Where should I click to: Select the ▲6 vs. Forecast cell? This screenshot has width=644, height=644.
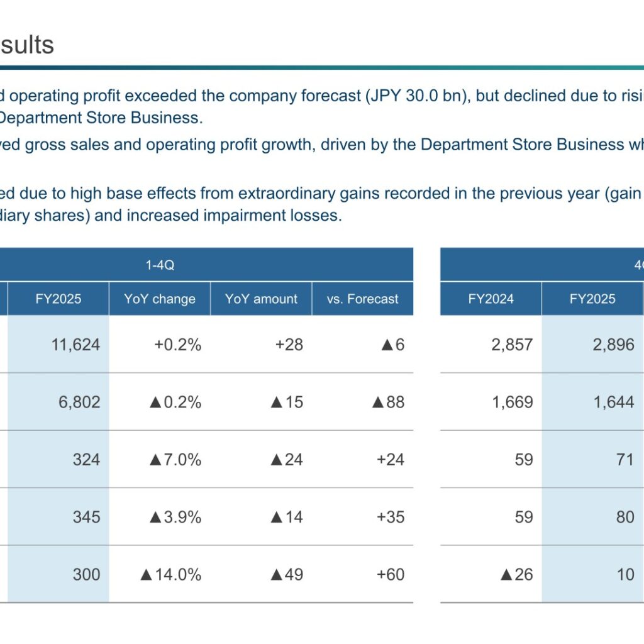pyautogui.click(x=393, y=345)
